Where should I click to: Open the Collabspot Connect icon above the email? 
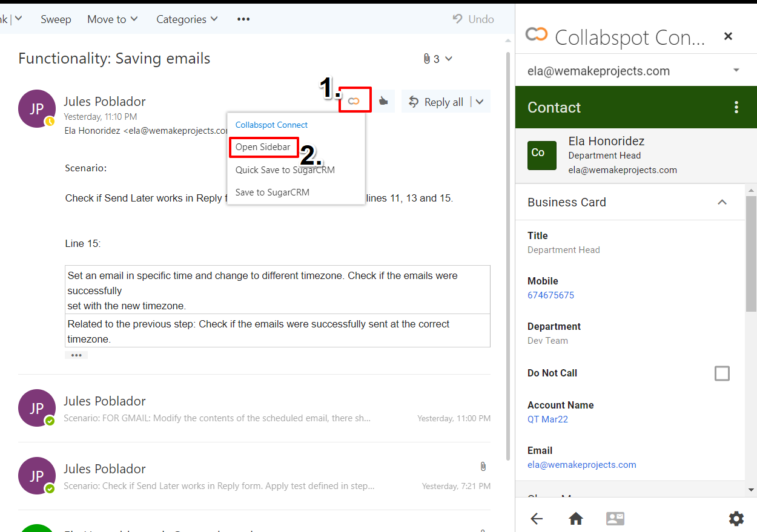click(355, 100)
